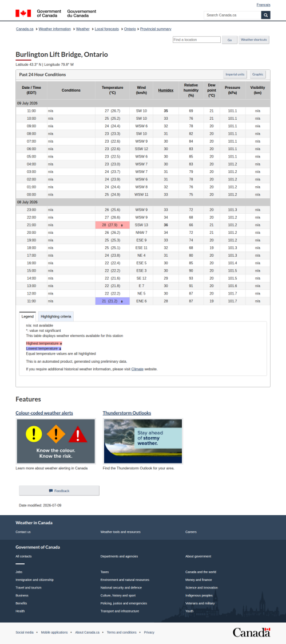Click the Humidex column header link
This screenshot has height=644, width=286.
pyautogui.click(x=166, y=91)
